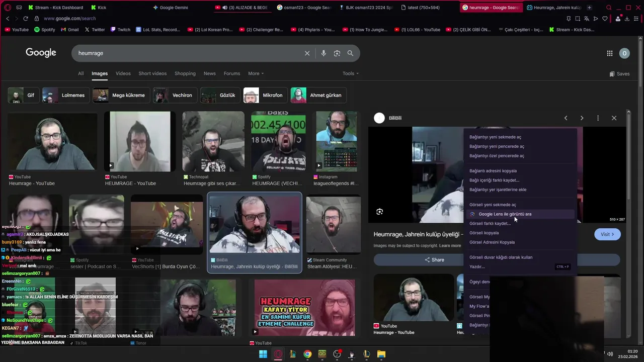
Task: Open three-dot options in preview panel
Action: pos(598,118)
